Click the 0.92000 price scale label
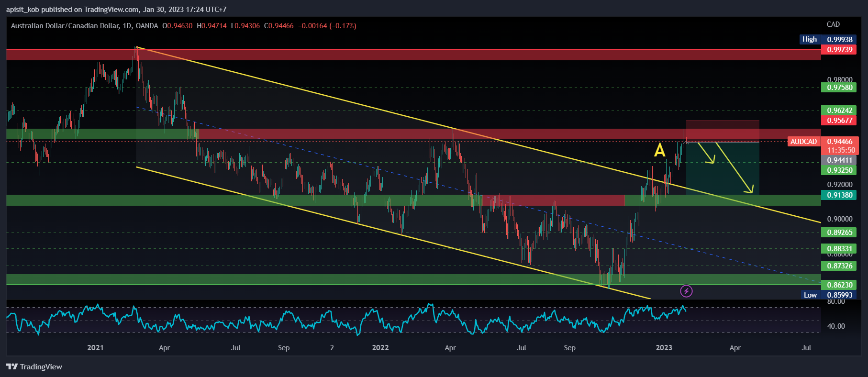Screen dimensions: 868x377 tap(840, 185)
